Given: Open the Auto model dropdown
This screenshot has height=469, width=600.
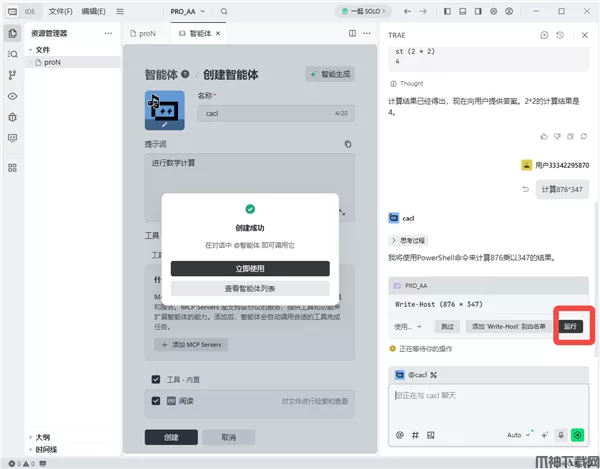Looking at the screenshot, I should [518, 435].
